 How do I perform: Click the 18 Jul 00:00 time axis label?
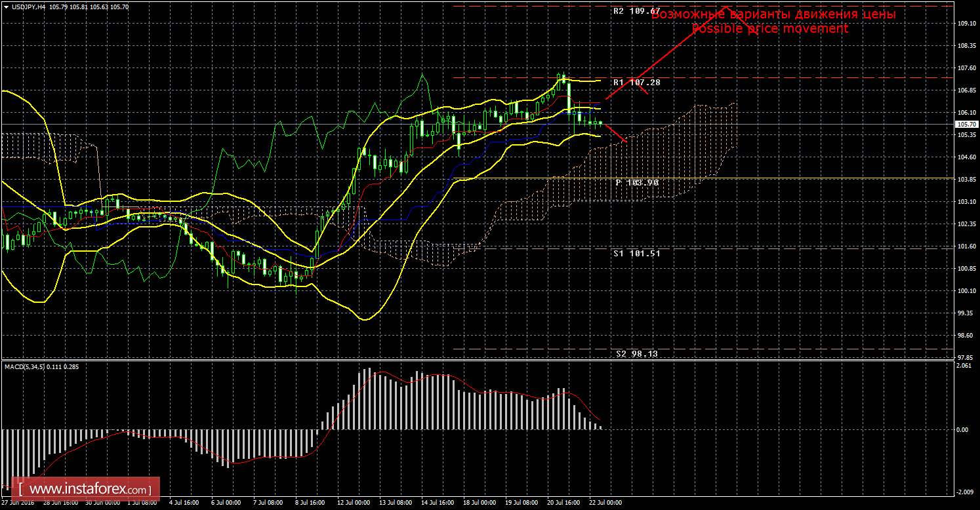coord(479,503)
